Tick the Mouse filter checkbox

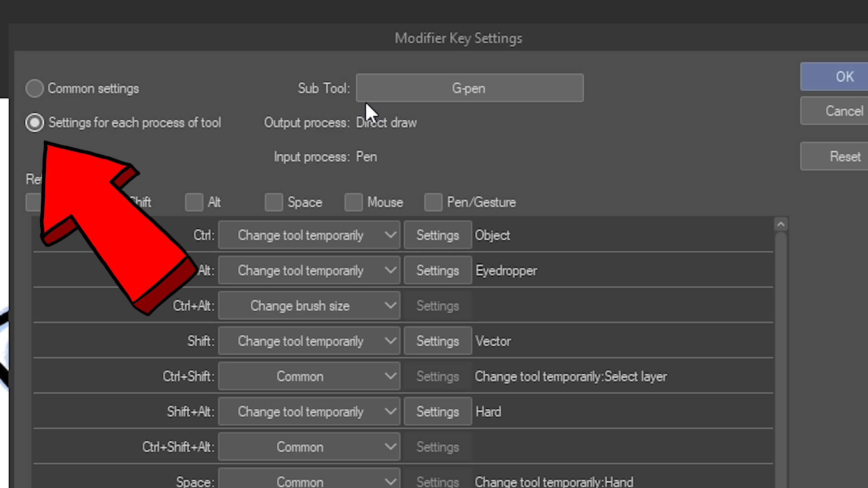point(354,202)
